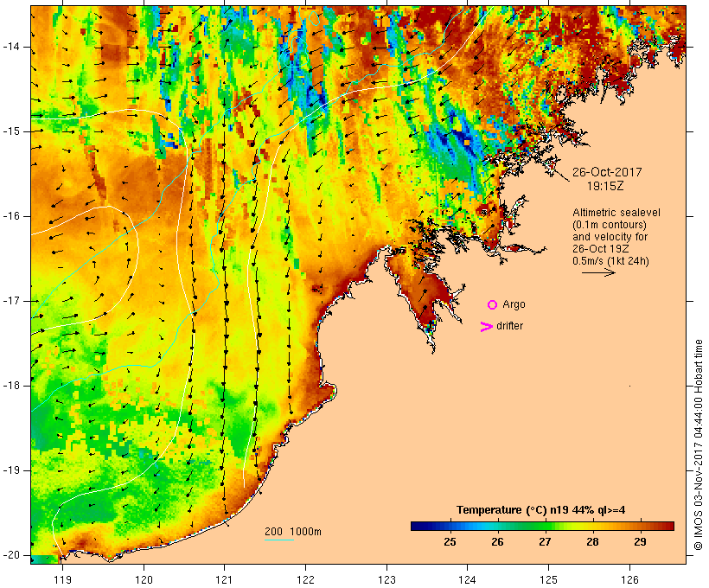Click latitude axis label '-20'
The width and height of the screenshot is (709, 588).
point(10,555)
